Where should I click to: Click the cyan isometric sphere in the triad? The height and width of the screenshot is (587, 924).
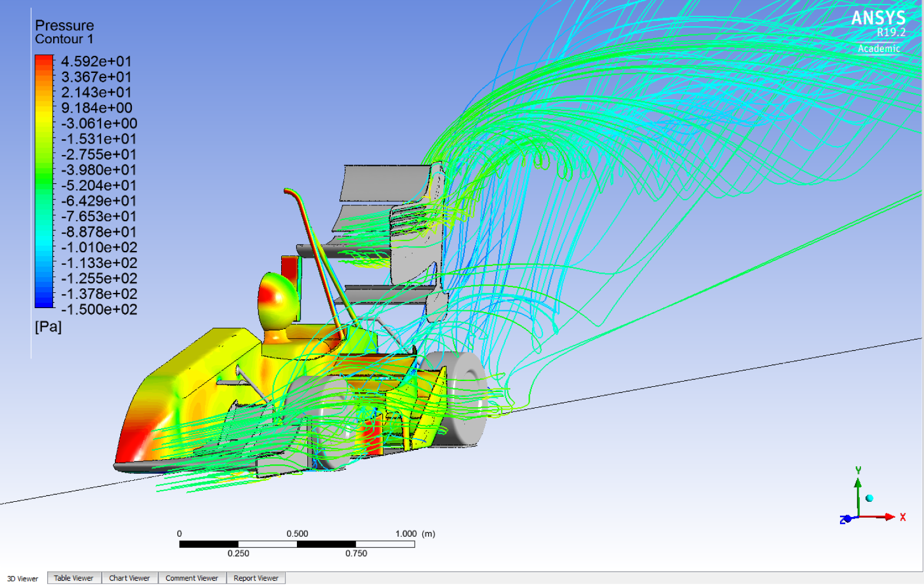pyautogui.click(x=869, y=498)
